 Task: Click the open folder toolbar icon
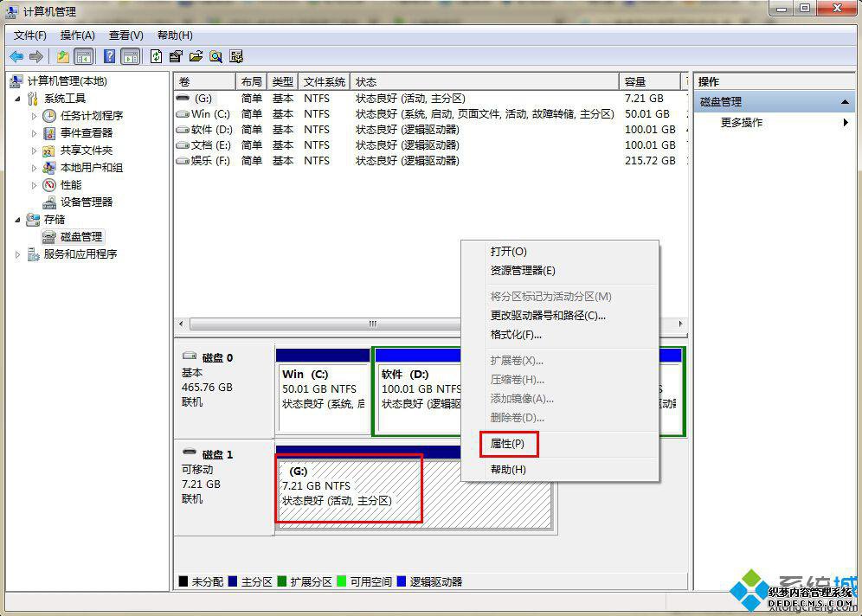196,56
